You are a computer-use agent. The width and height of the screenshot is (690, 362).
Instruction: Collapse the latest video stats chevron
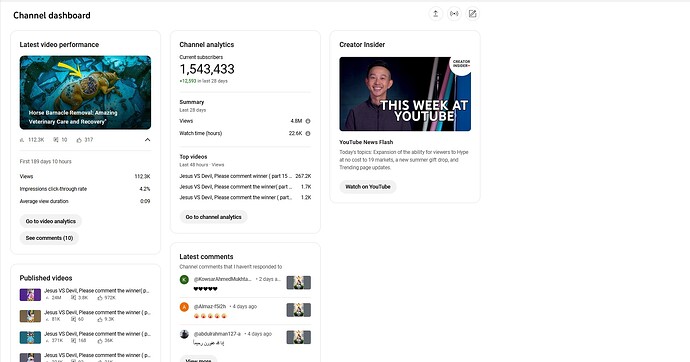tap(147, 140)
